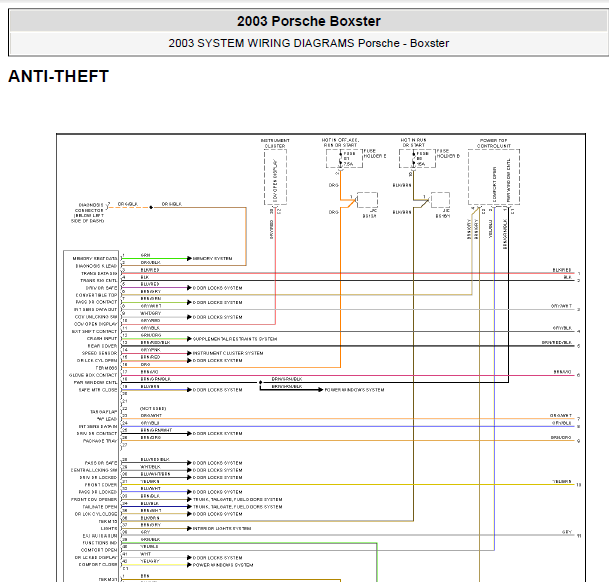The image size is (609, 582).
Task: Click the CONVERTIBLE TOP pin label
Action: pos(96,295)
